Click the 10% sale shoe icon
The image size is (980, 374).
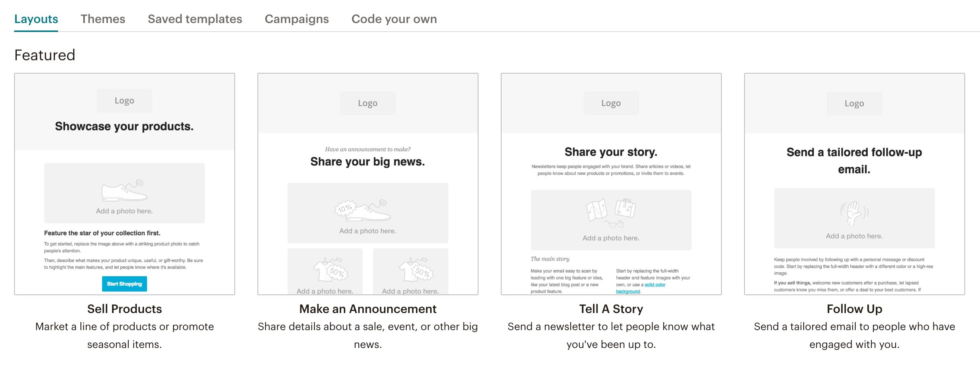(362, 210)
